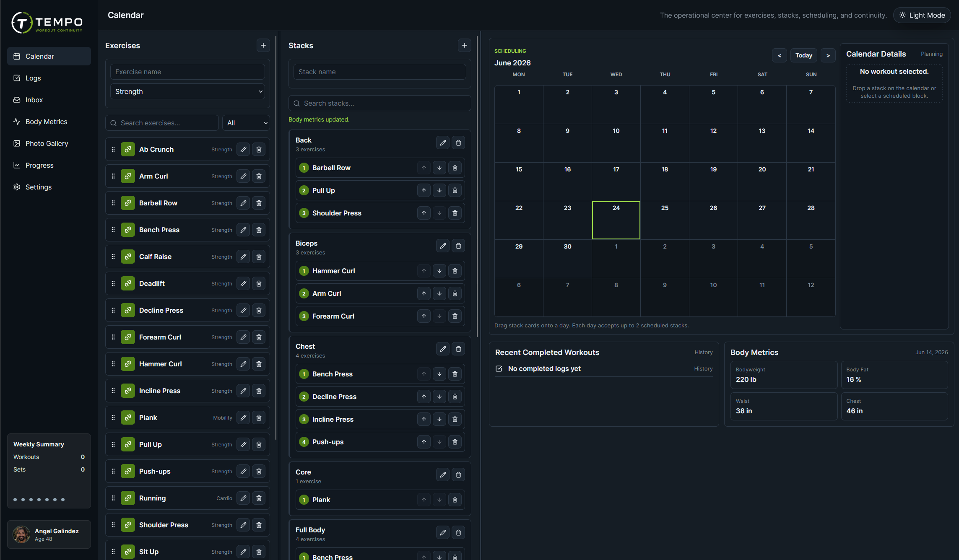This screenshot has width=959, height=560.
Task: Delete the Full Body stack
Action: click(x=458, y=532)
